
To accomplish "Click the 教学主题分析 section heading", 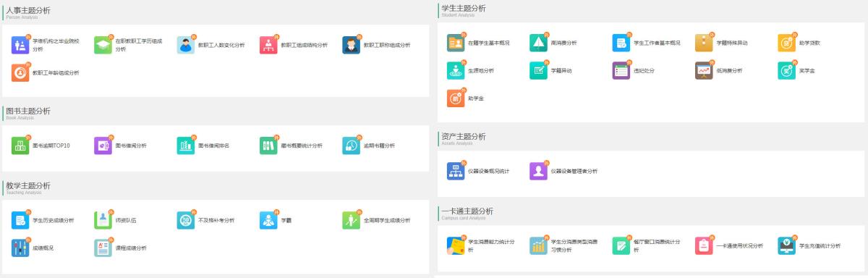I will point(27,185).
